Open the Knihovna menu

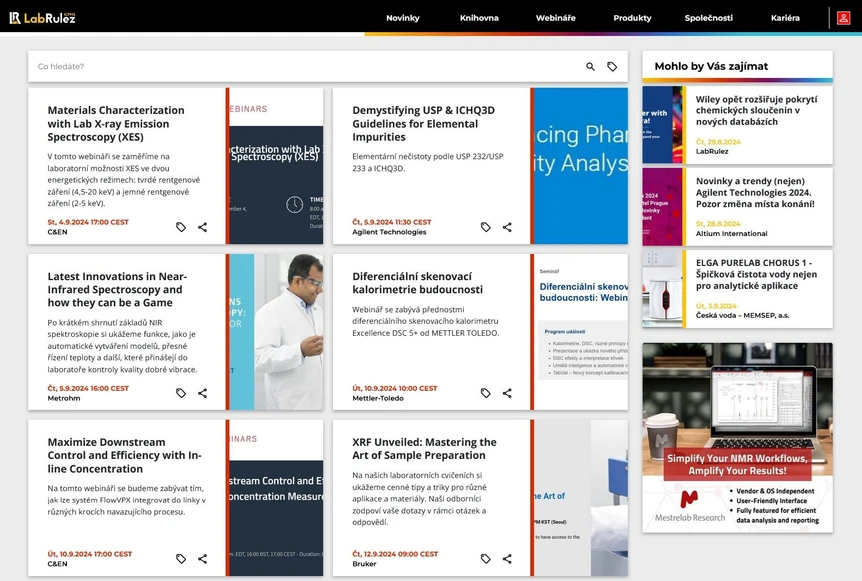(x=479, y=18)
